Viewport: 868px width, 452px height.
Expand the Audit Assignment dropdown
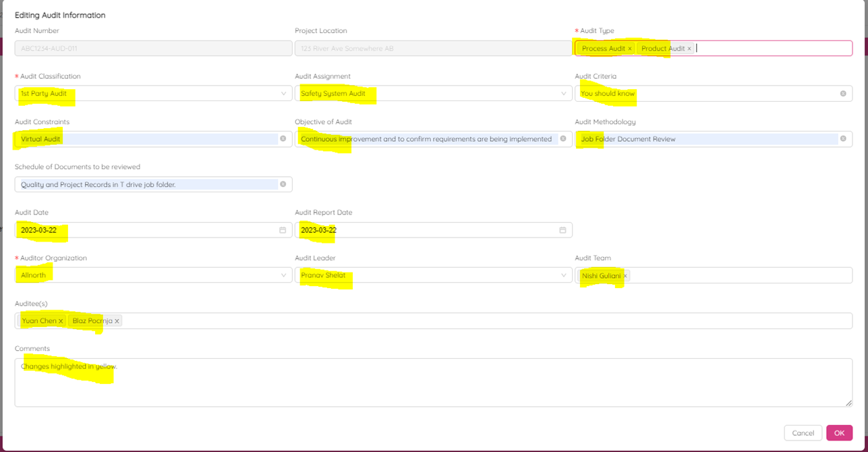(x=563, y=94)
